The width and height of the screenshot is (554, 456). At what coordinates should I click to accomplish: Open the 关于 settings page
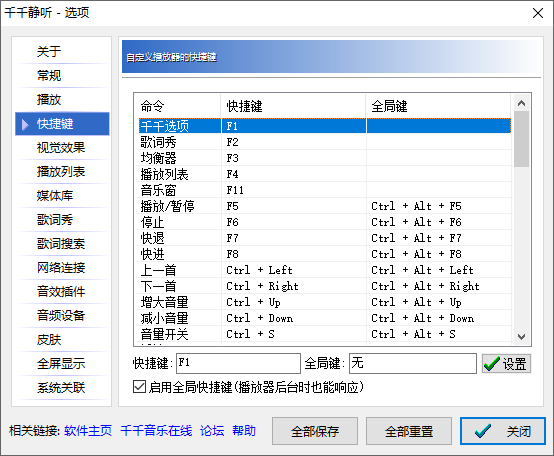tap(62, 52)
